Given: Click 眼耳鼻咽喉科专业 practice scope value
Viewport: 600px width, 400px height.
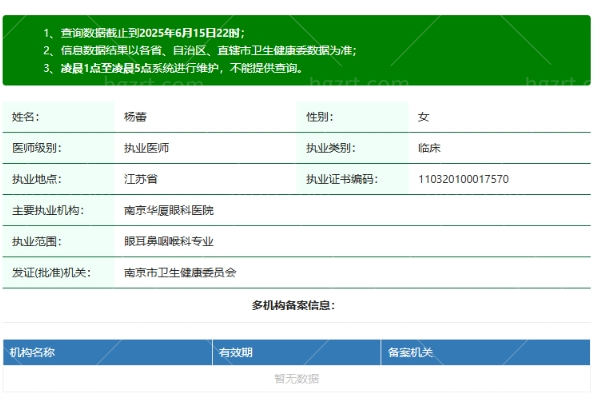Looking at the screenshot, I should 169,241.
